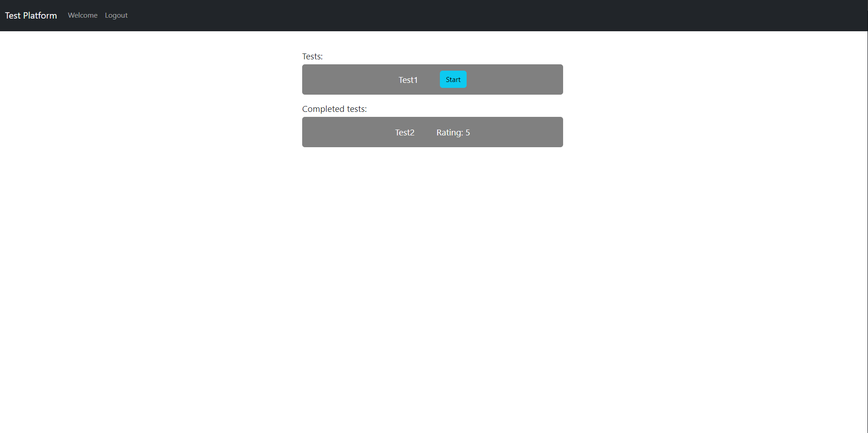The height and width of the screenshot is (433, 868).
Task: Click the gray Test1 card background
Action: [344, 80]
